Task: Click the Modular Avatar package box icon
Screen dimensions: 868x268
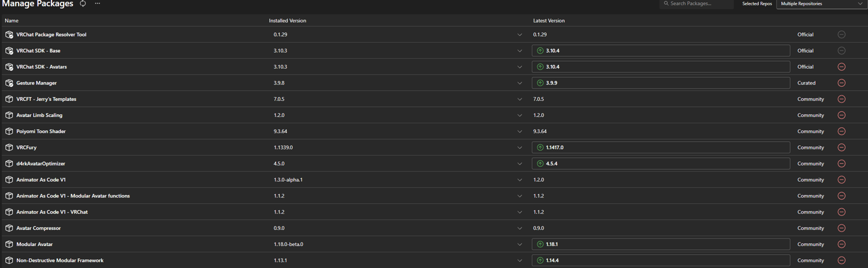Action: click(9, 244)
